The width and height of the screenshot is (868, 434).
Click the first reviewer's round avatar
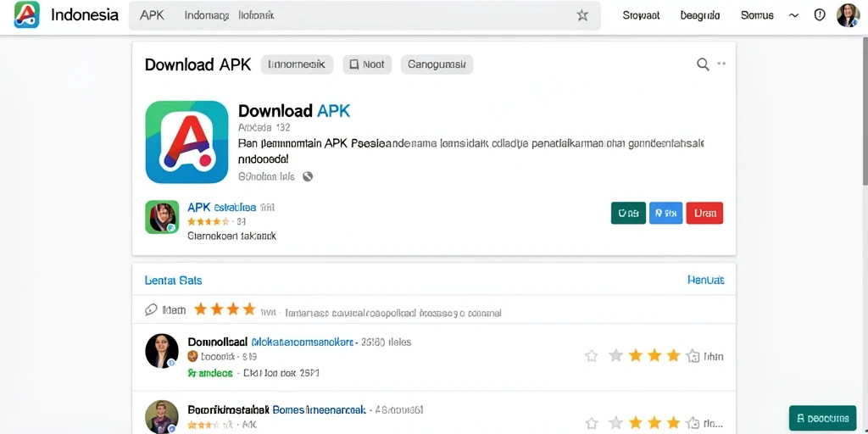pos(162,351)
